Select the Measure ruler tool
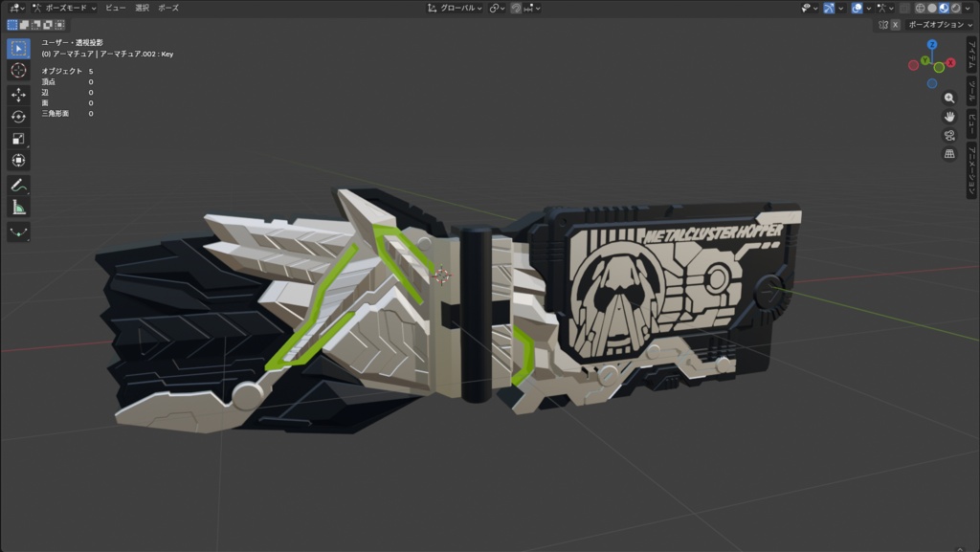Screen dimensions: 980x552 [18, 208]
